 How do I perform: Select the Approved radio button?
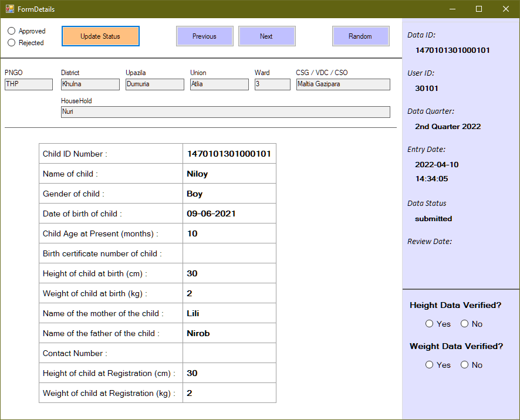11,31
